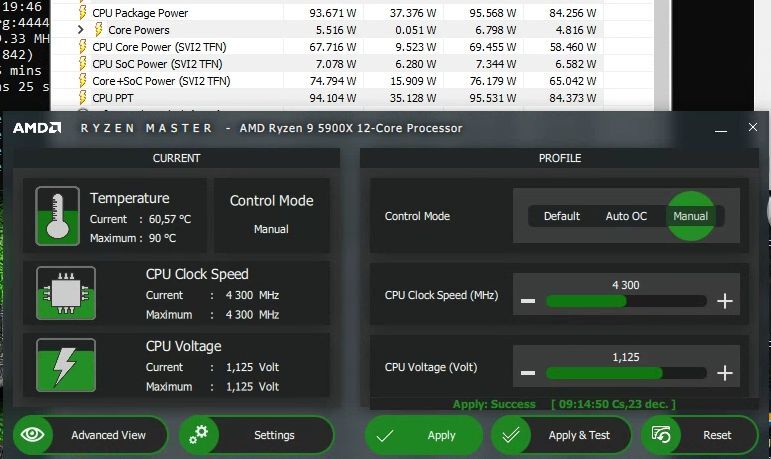Select Default control mode

pos(562,216)
